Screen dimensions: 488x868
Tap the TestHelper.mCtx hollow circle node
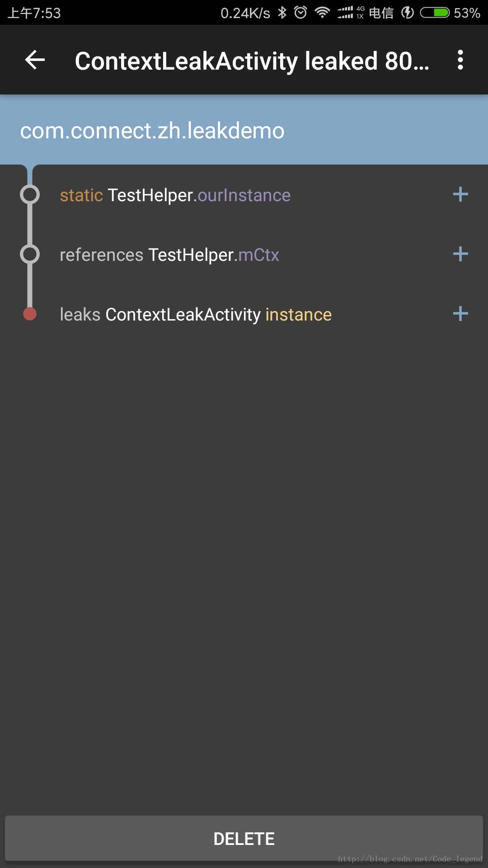point(30,255)
